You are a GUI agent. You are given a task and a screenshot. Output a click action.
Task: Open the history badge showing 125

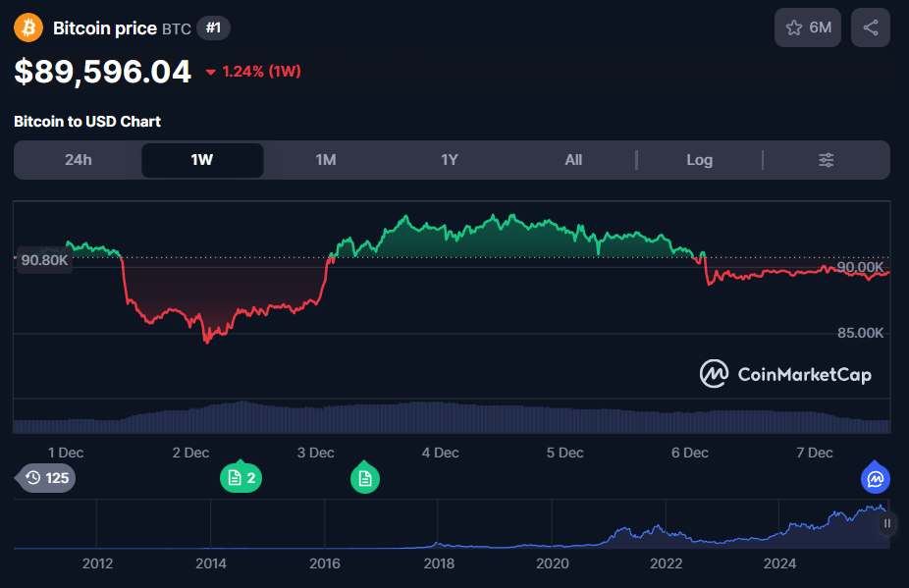pyautogui.click(x=46, y=478)
